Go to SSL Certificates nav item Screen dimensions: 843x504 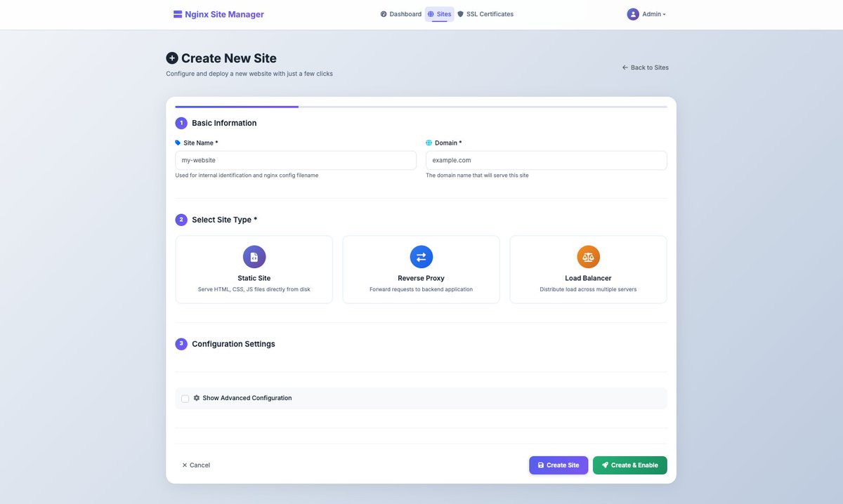click(x=485, y=14)
